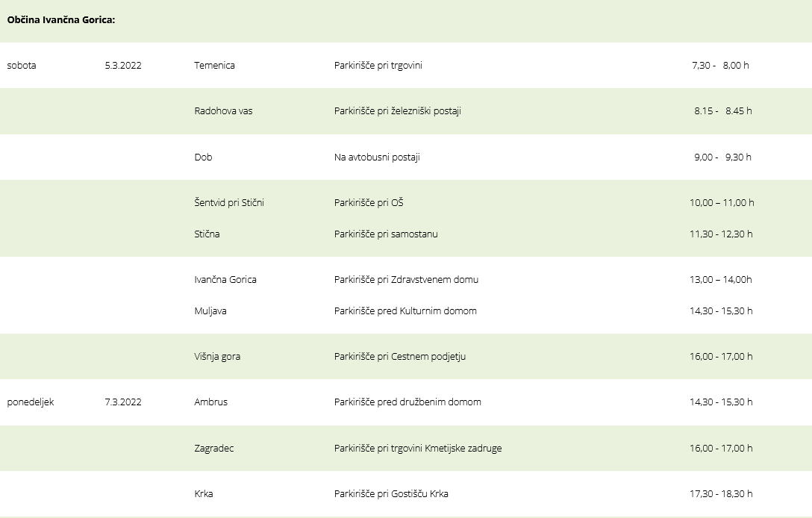Screen dimensions: 812x518
Task: Select the 'ponedeljek' day cell
Action: tap(31, 402)
